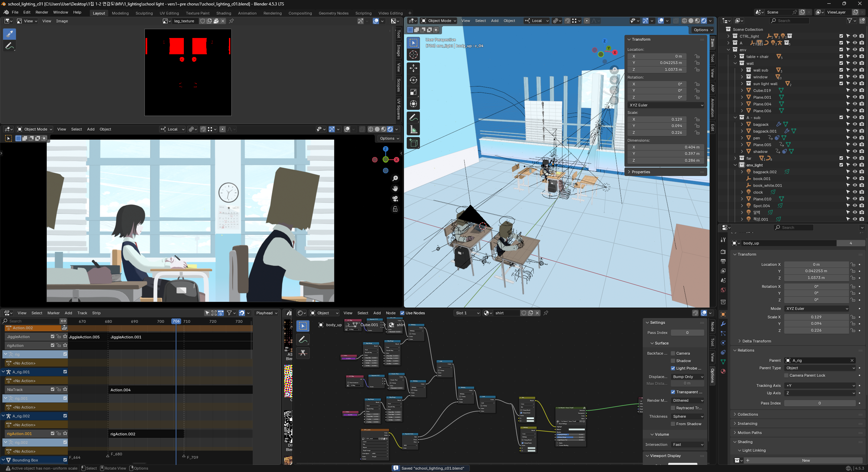Click the frame 706 playhead marker
868x472 pixels.
click(x=176, y=321)
